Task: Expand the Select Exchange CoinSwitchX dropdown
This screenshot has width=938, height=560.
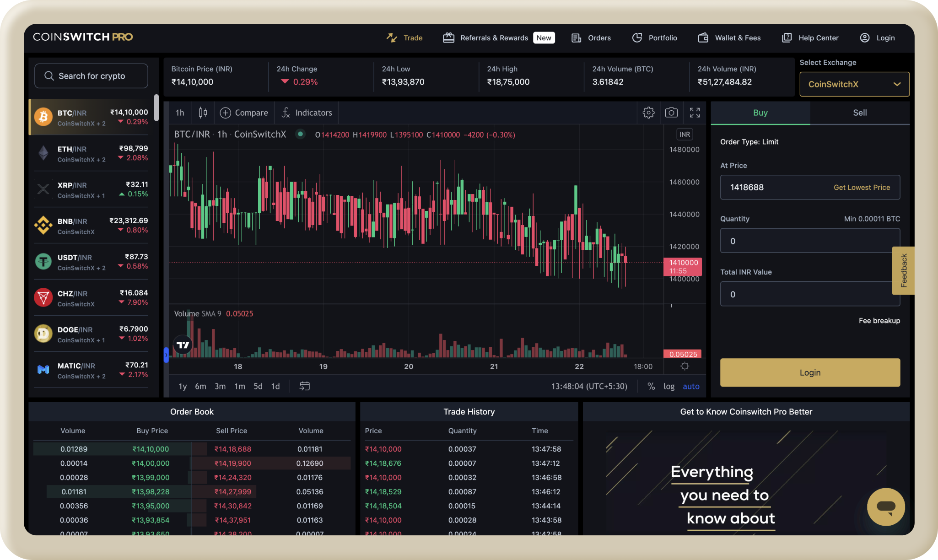Action: (854, 84)
